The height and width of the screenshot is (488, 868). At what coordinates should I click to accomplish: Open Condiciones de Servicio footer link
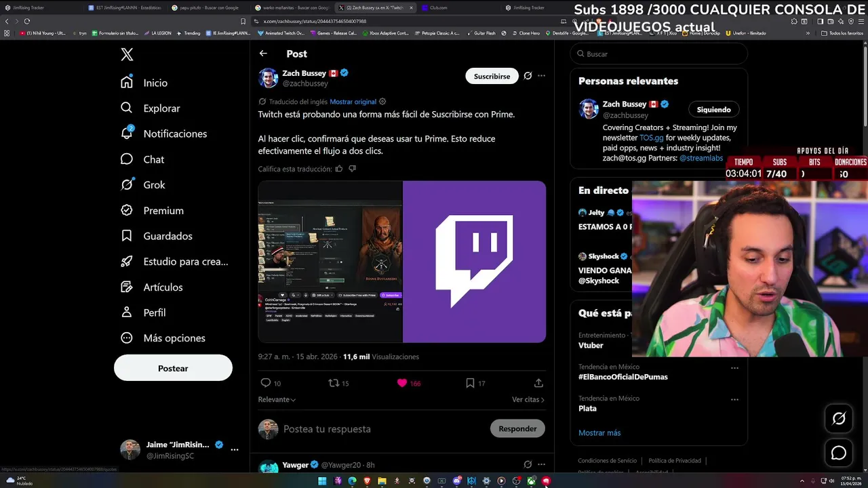coord(607,461)
